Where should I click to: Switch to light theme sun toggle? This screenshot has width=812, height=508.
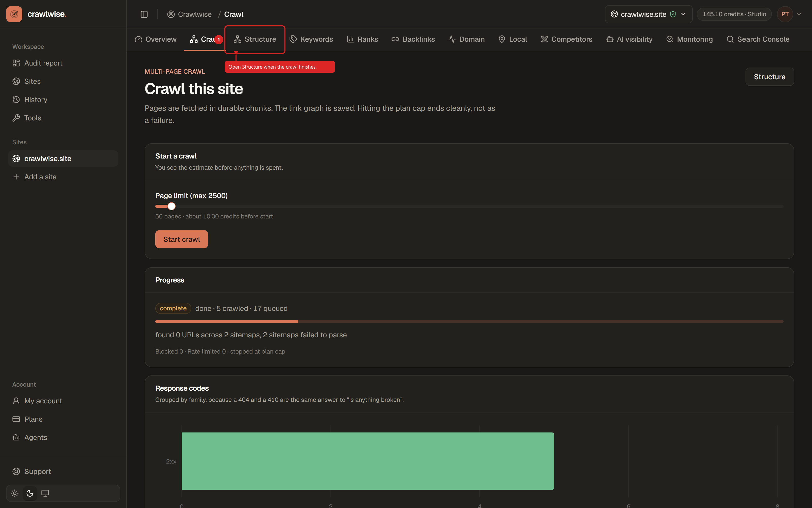click(15, 493)
